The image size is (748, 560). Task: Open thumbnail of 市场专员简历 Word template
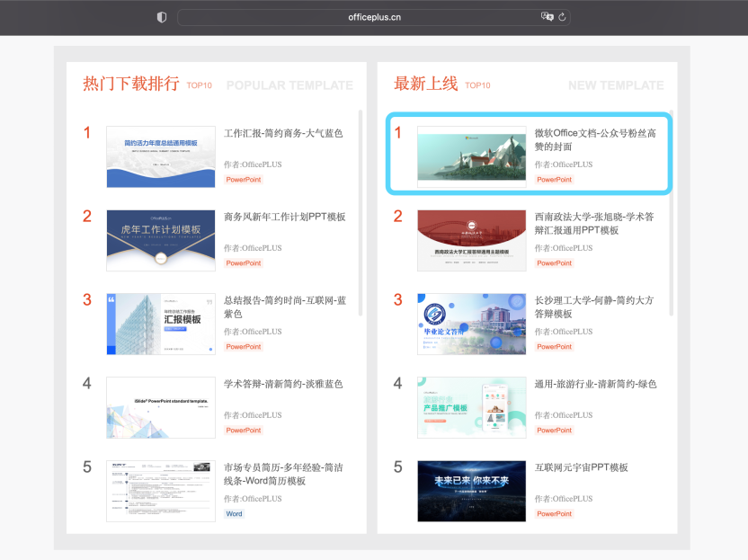pyautogui.click(x=161, y=491)
